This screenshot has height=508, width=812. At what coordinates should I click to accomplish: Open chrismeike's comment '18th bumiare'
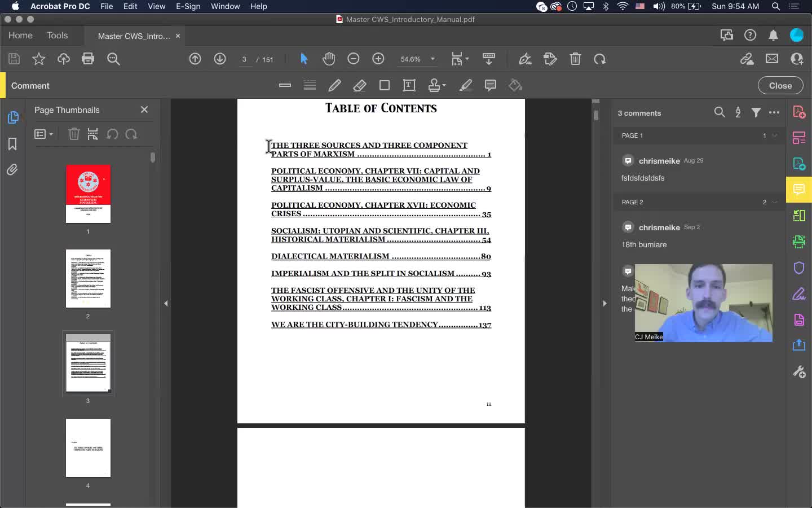point(698,235)
